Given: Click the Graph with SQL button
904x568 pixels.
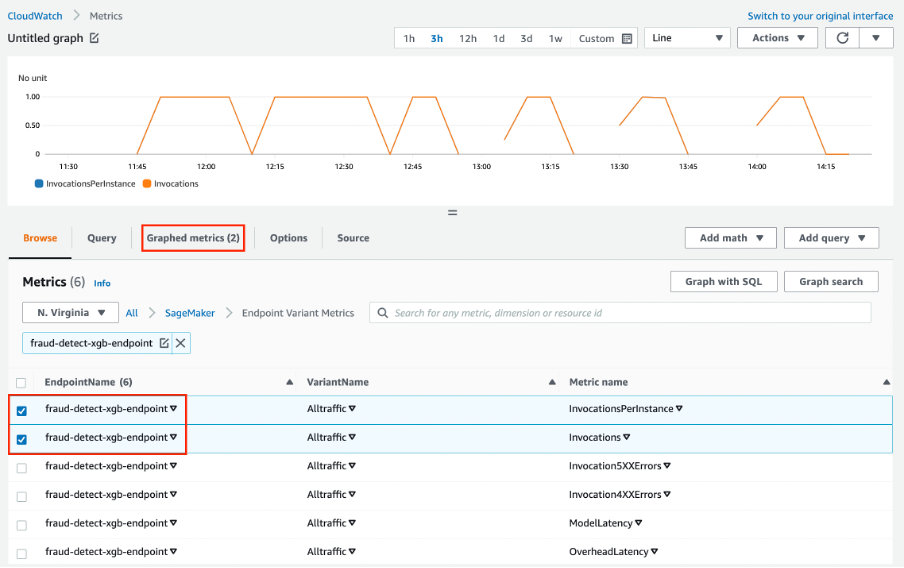Looking at the screenshot, I should [724, 281].
